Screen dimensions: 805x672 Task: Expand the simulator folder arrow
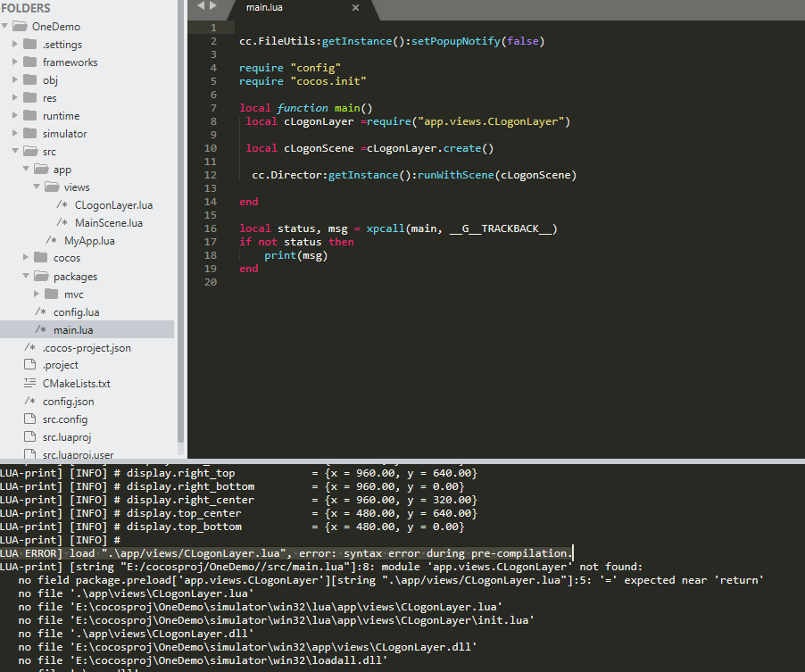(x=15, y=134)
